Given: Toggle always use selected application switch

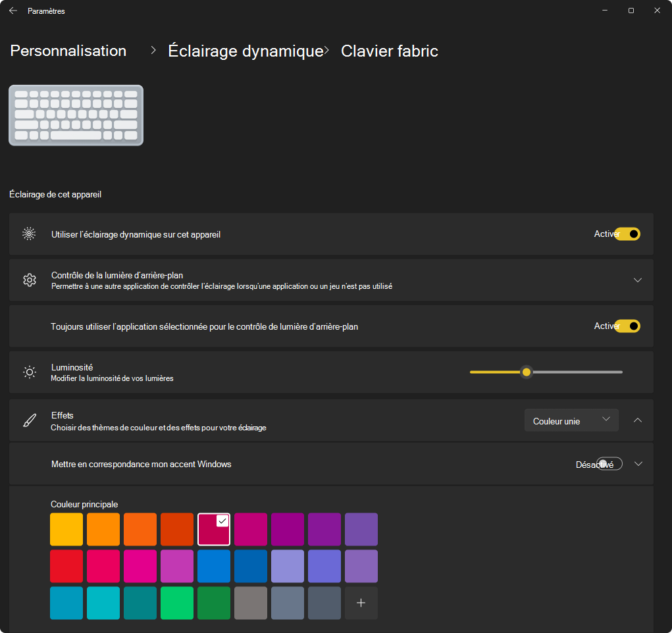Looking at the screenshot, I should coord(627,326).
